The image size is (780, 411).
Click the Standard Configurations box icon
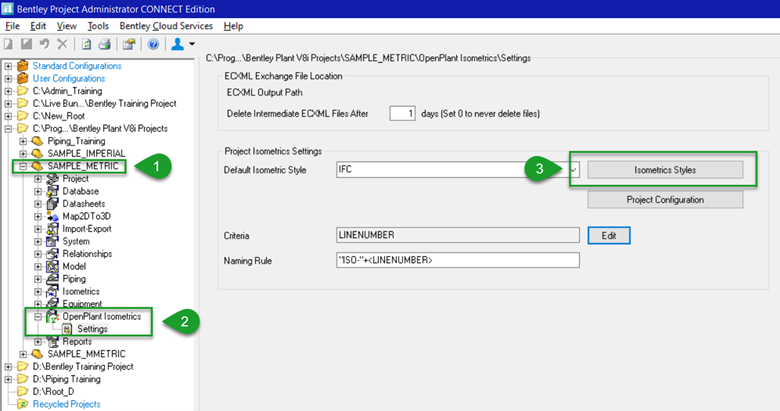pyautogui.click(x=23, y=66)
